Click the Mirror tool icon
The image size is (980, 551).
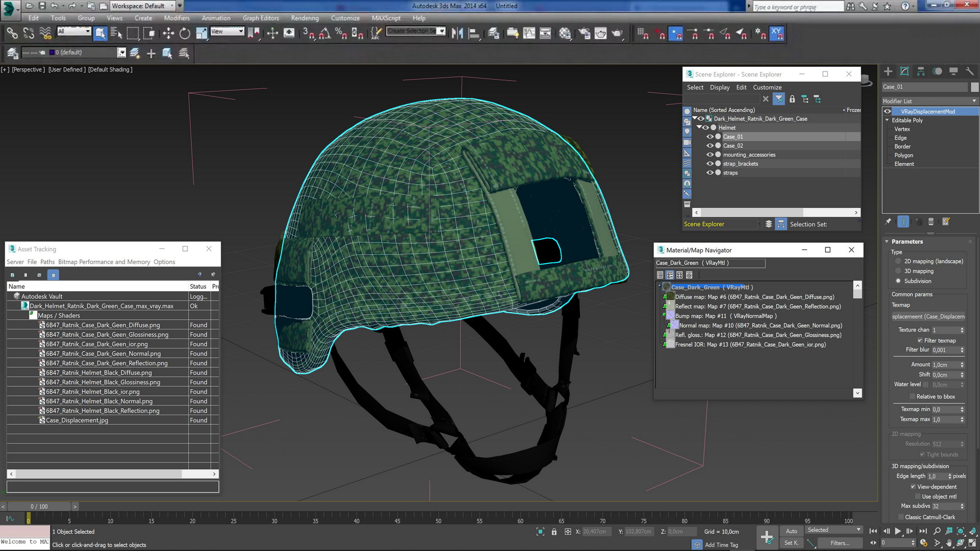click(457, 34)
